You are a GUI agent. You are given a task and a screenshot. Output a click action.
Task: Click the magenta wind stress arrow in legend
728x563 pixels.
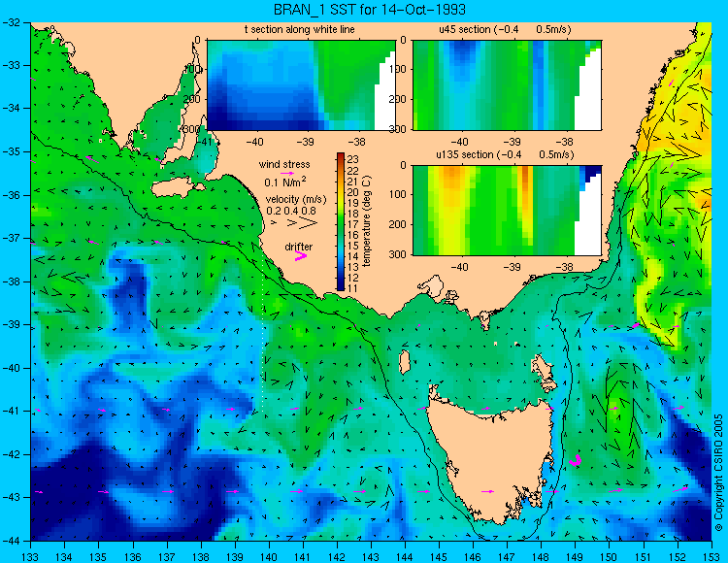point(286,173)
